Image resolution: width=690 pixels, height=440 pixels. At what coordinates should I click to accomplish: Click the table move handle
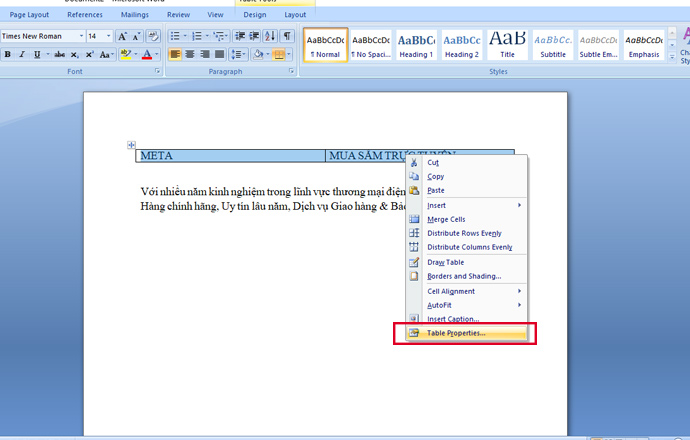tap(131, 146)
